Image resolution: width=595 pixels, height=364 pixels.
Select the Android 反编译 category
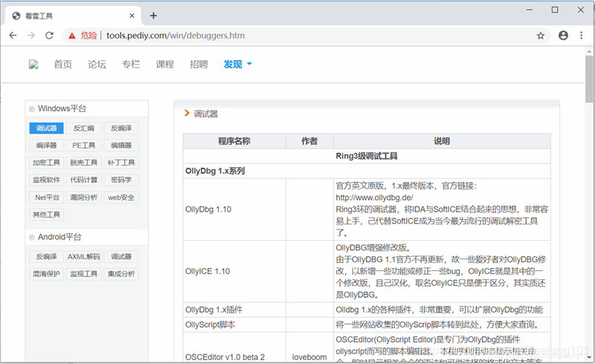(x=46, y=257)
